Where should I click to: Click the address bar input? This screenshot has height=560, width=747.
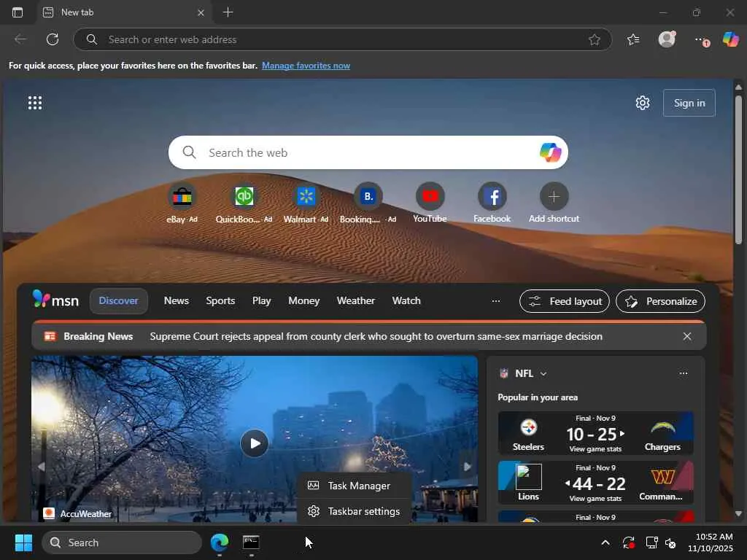pos(342,39)
